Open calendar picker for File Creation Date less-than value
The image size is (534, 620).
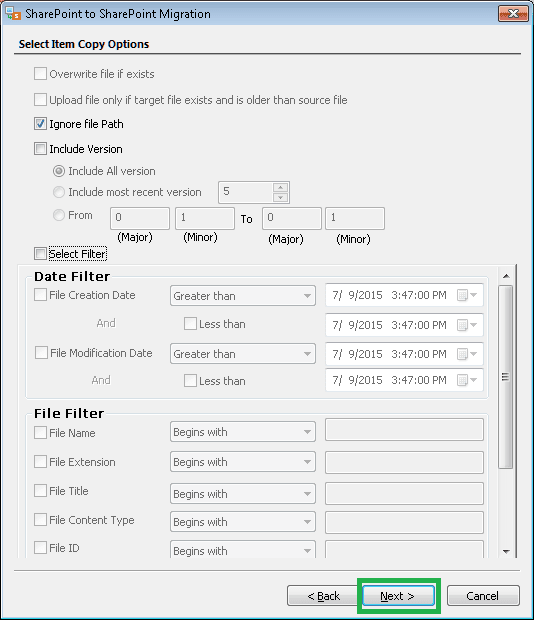click(x=467, y=325)
